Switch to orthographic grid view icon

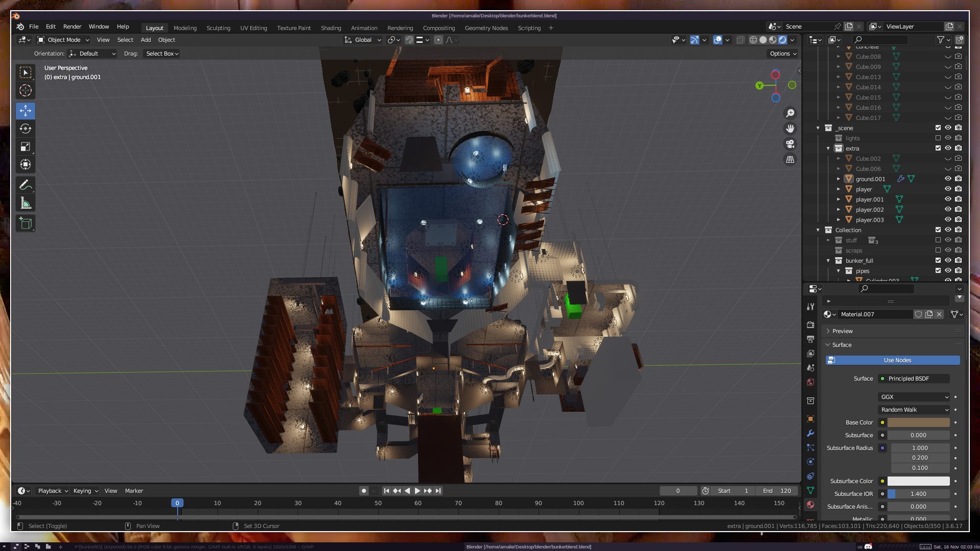pos(790,160)
